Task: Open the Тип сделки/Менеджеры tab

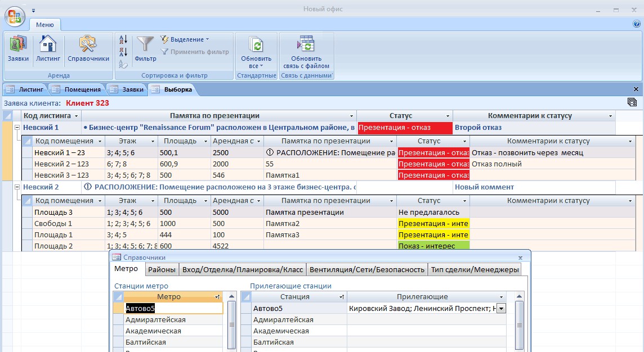Action: [475, 269]
